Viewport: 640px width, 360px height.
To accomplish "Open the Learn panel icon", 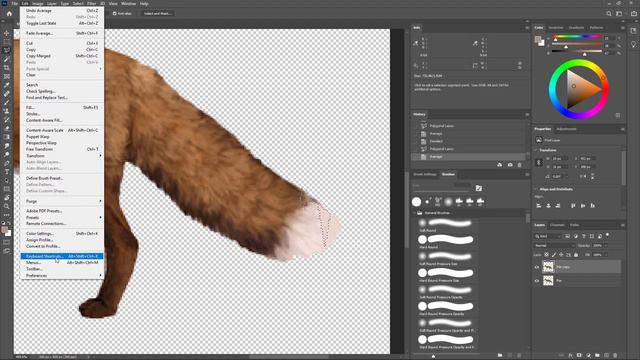I will (x=633, y=44).
